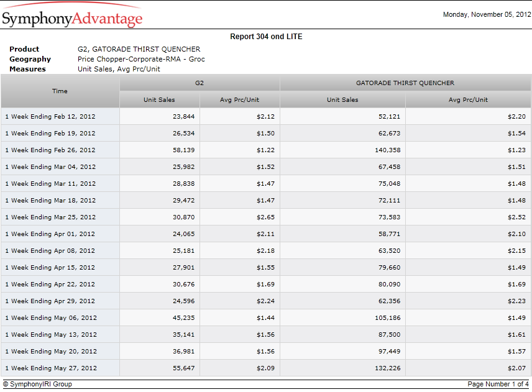Click Gatorade unit sales value 73,583
532x392 pixels.
(x=390, y=217)
